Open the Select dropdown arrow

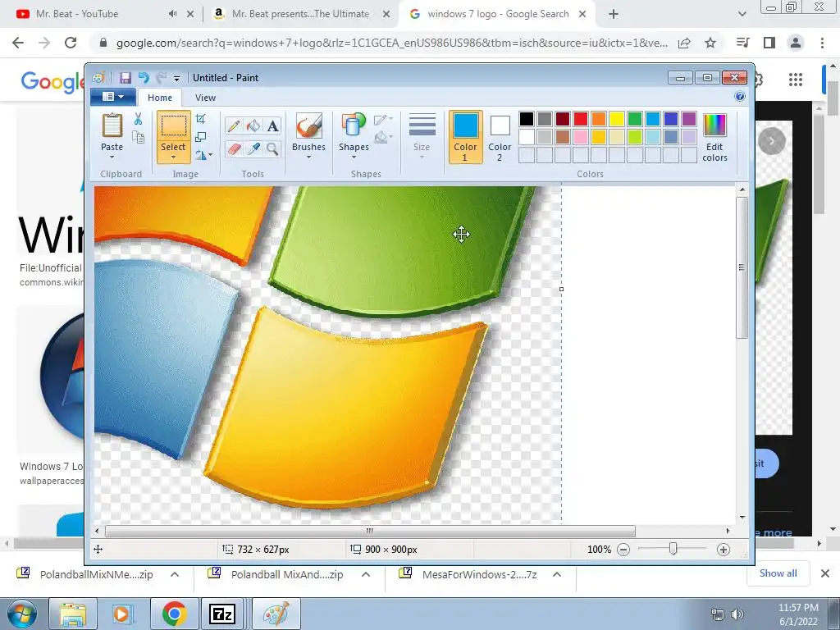(x=174, y=157)
